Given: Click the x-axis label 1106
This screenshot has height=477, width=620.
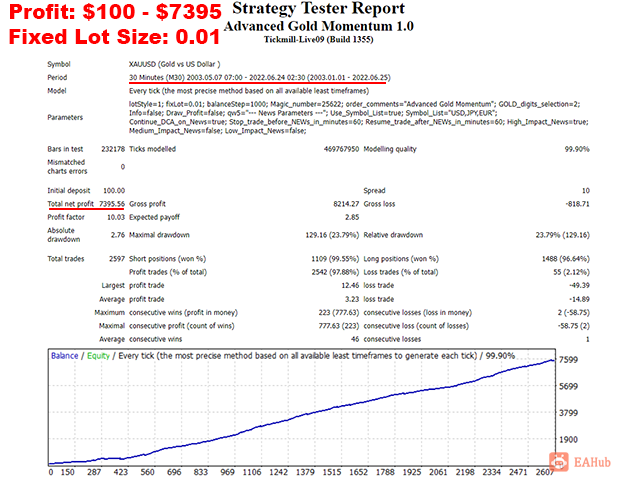Looking at the screenshot, I should pos(252,472).
